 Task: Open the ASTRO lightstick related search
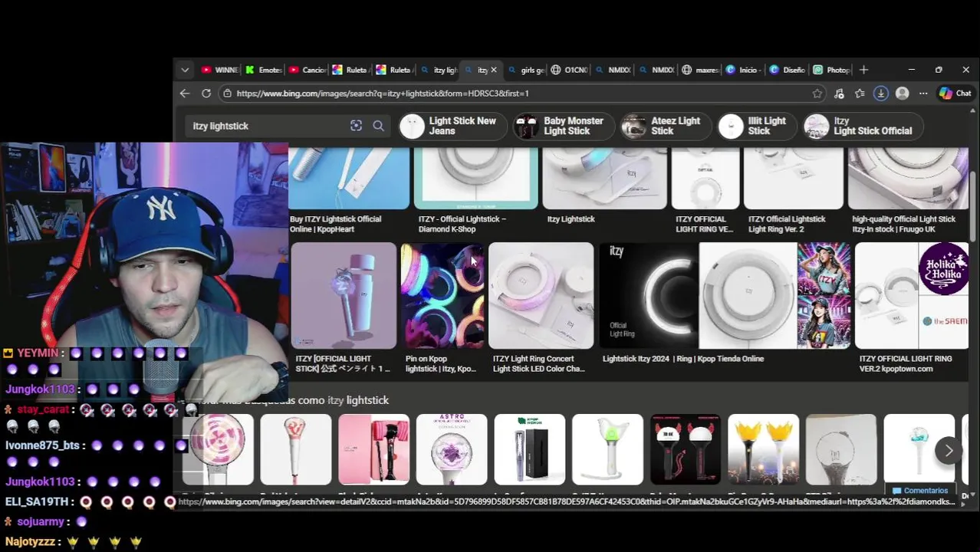point(452,449)
